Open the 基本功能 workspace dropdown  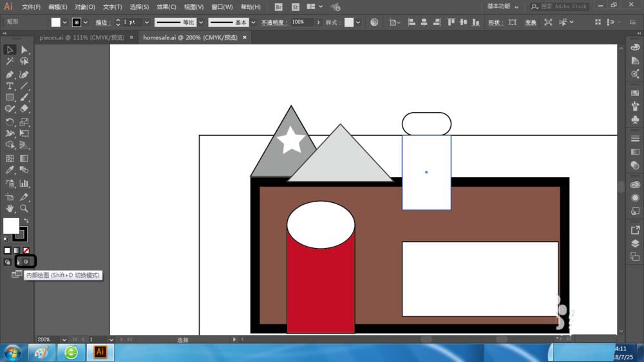click(502, 6)
